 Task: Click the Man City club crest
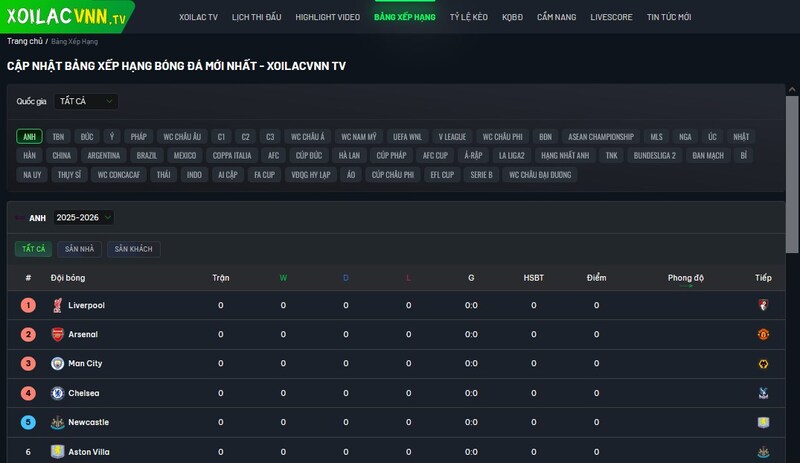point(58,363)
